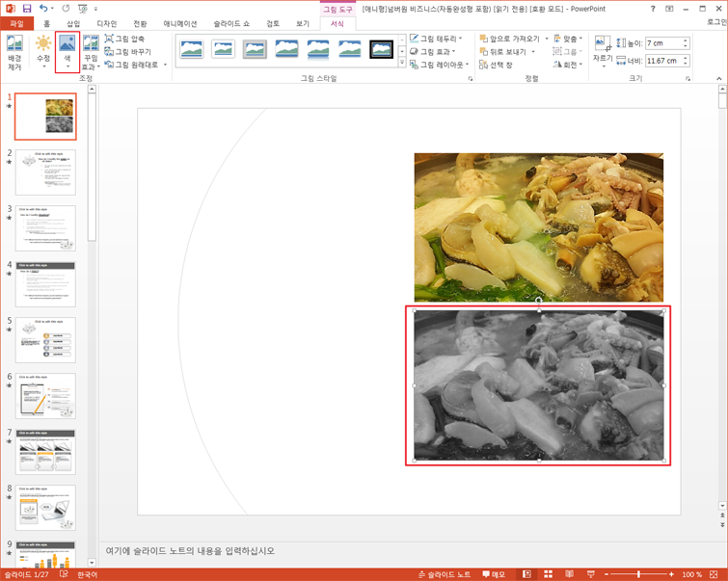The image size is (728, 581).
Task: Click the Undo arrow icon
Action: (x=43, y=9)
